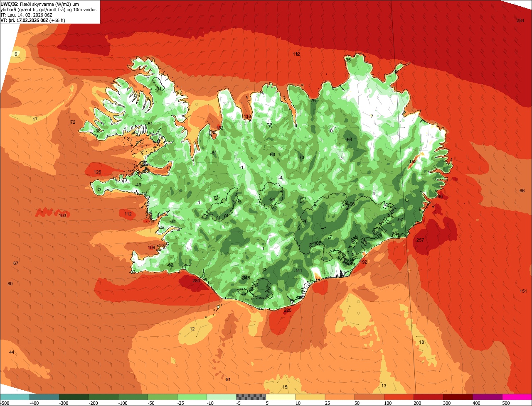Select the 225 value south of Iceland
This screenshot has width=532, height=406.
(288, 311)
